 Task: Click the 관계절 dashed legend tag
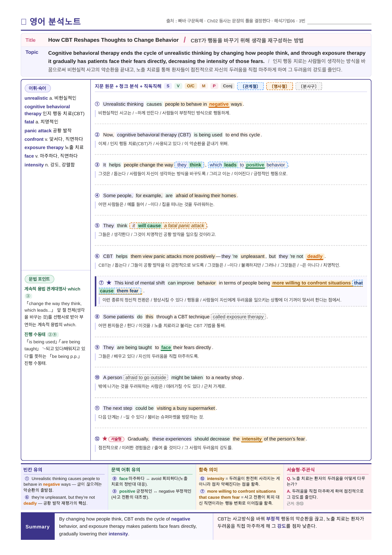[250, 86]
